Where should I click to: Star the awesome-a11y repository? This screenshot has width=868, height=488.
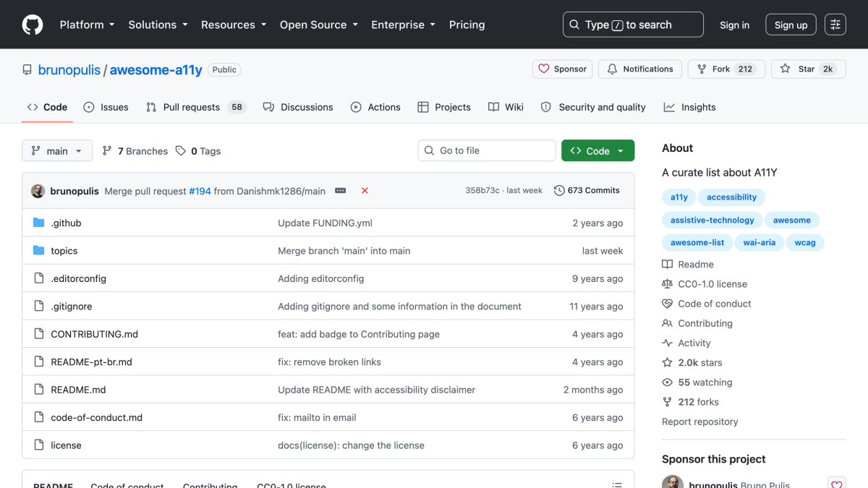pyautogui.click(x=808, y=69)
